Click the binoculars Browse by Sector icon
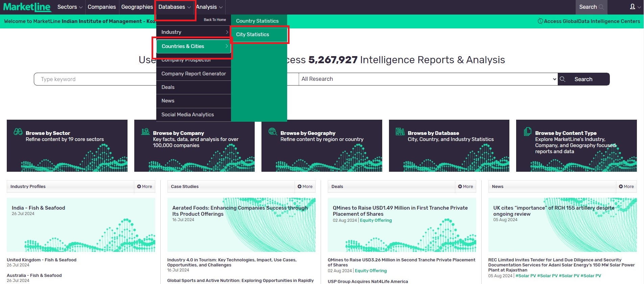Image resolution: width=644 pixels, height=284 pixels. (18, 132)
